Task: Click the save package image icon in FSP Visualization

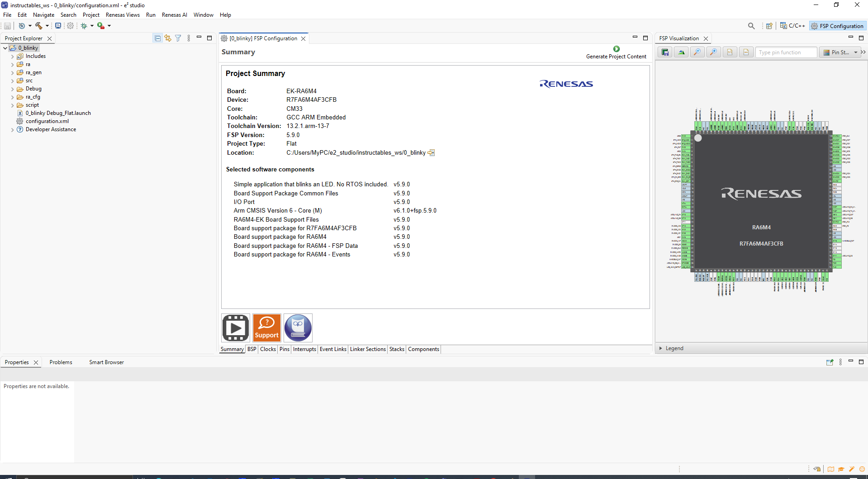Action: pyautogui.click(x=664, y=52)
